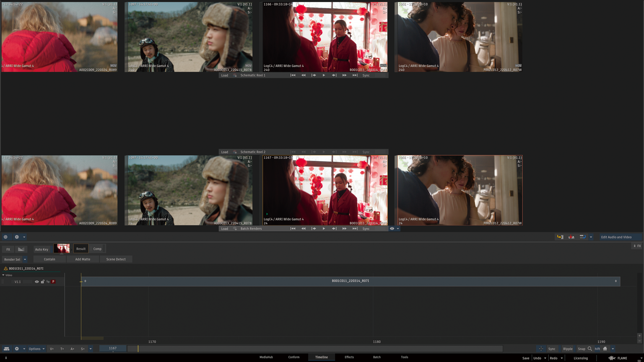Select the B001C011_220314_R07I clip segment in timeline
This screenshot has width=644, height=362.
pyautogui.click(x=350, y=281)
